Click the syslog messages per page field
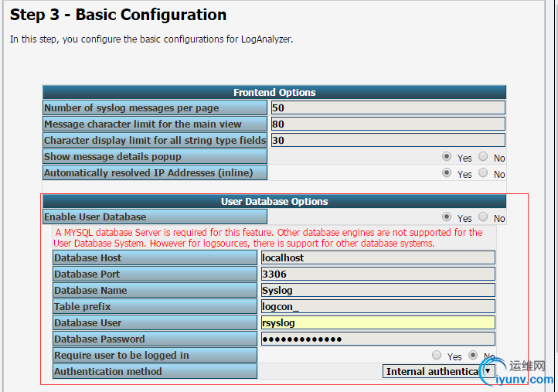Viewport: 558px width, 392px height. tap(388, 108)
